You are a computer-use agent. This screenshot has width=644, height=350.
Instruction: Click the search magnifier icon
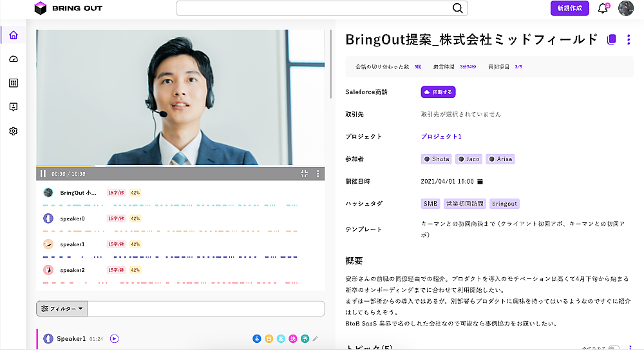click(x=457, y=8)
